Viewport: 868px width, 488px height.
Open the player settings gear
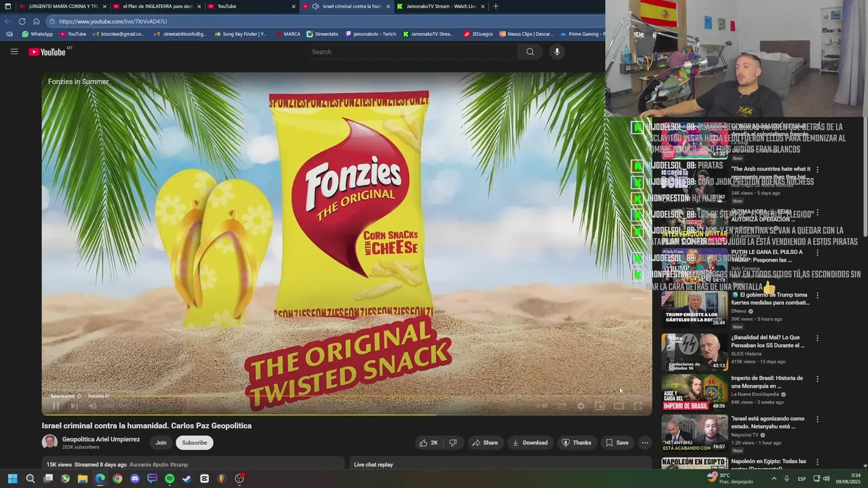point(581,406)
